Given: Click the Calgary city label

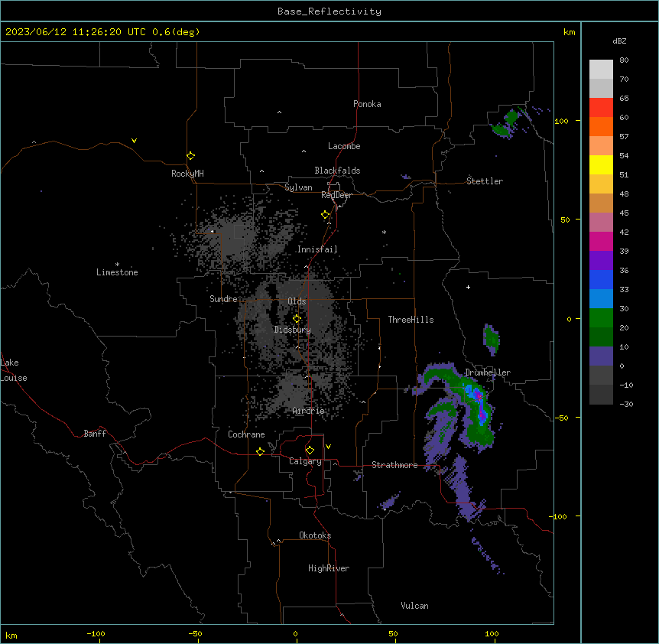Looking at the screenshot, I should pyautogui.click(x=305, y=461).
